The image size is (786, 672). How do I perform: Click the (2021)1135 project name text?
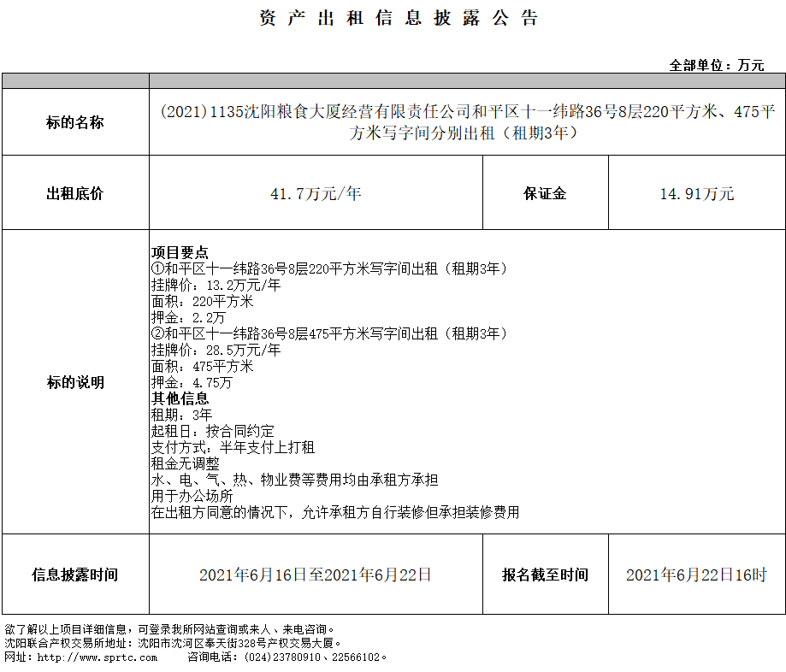pyautogui.click(x=467, y=122)
